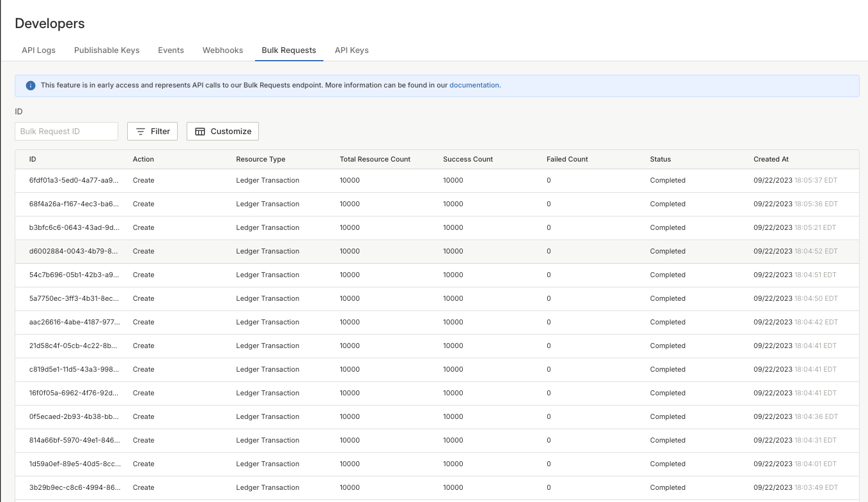
Task: Click the Total Resource Count column header
Action: coord(375,159)
